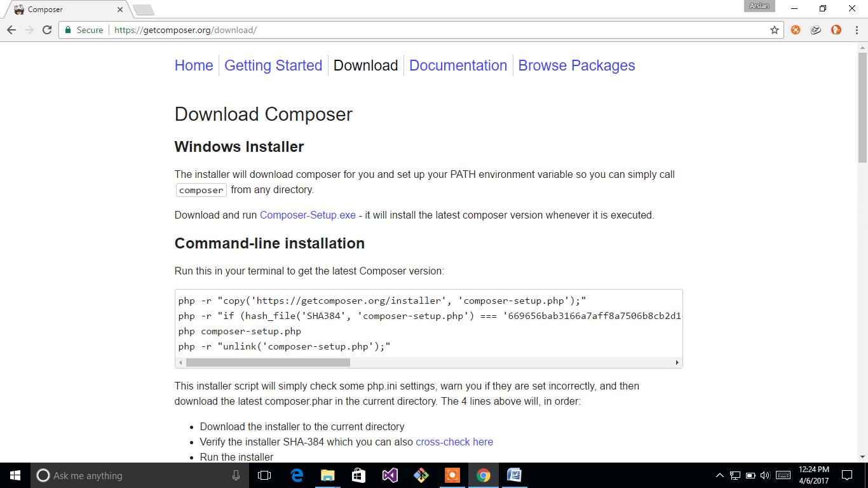
Task: Click the Arslan profile button
Action: [759, 6]
